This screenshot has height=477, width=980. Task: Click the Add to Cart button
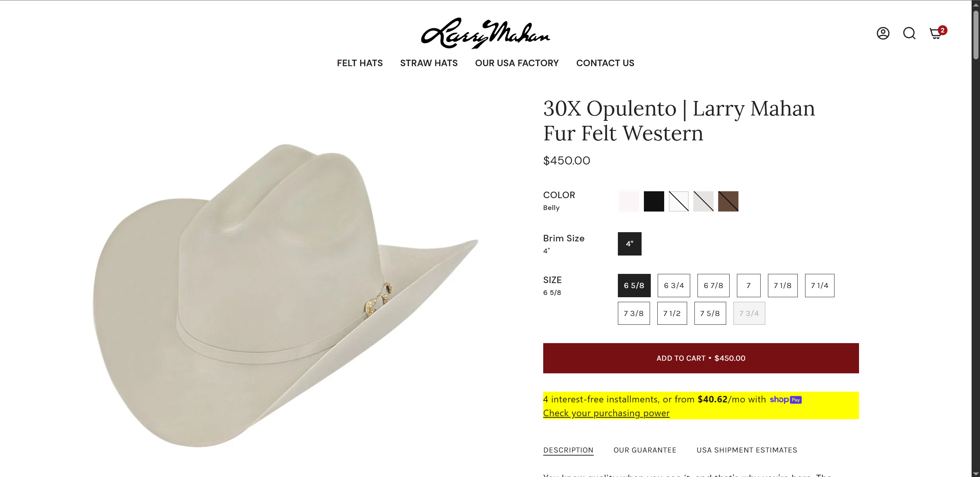(x=701, y=358)
